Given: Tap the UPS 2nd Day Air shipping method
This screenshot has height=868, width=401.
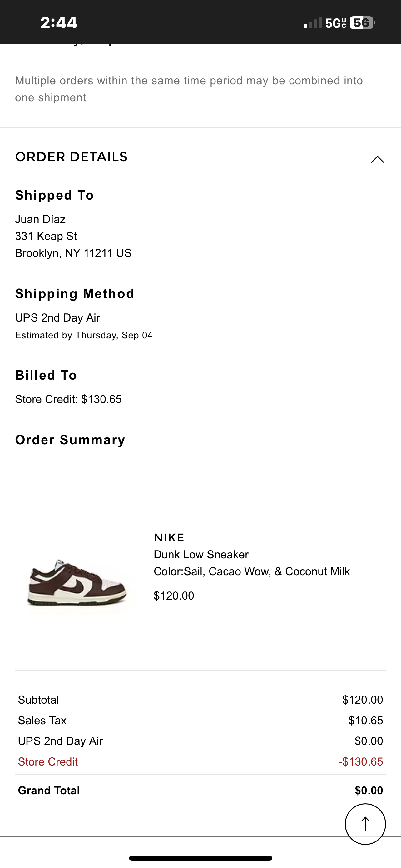Looking at the screenshot, I should (57, 317).
